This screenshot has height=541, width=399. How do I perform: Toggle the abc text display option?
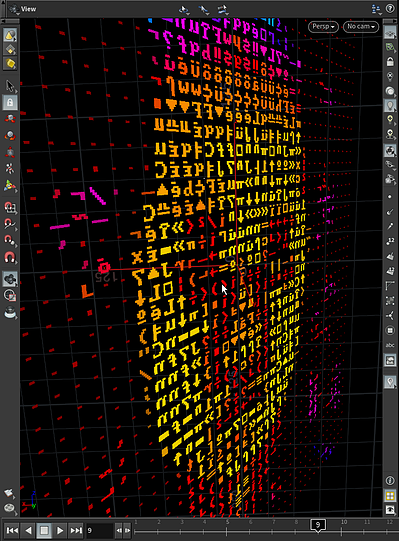390,345
